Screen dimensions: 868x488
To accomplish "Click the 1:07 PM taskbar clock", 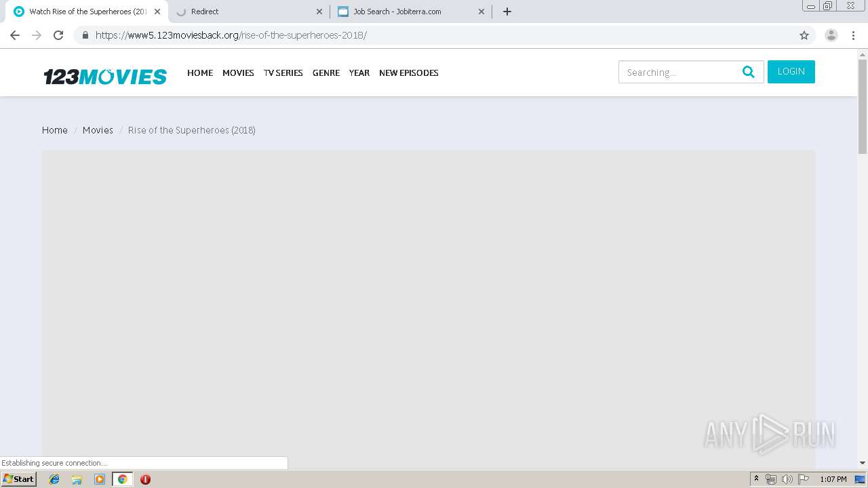I will point(833,479).
